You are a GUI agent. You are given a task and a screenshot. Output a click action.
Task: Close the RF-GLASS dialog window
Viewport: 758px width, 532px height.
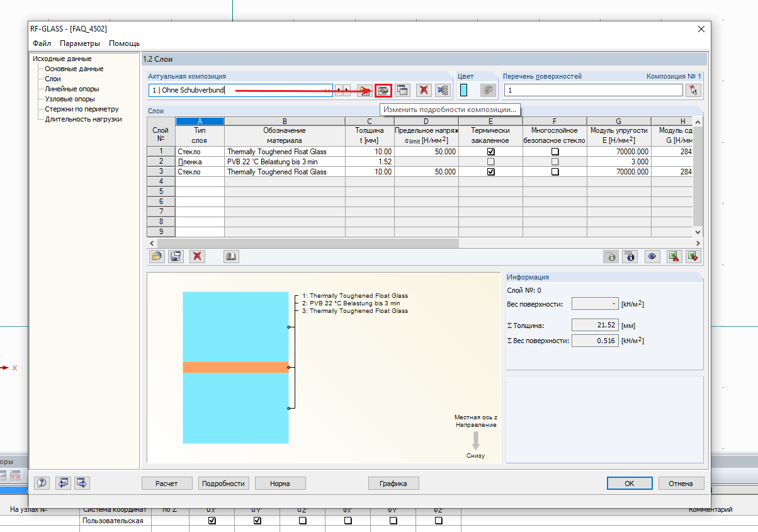[x=701, y=29]
